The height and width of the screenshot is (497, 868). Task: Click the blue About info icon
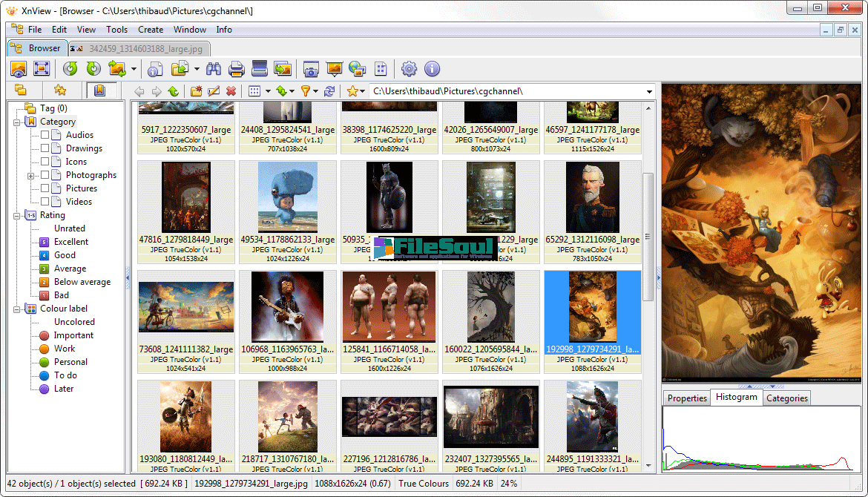pos(432,69)
